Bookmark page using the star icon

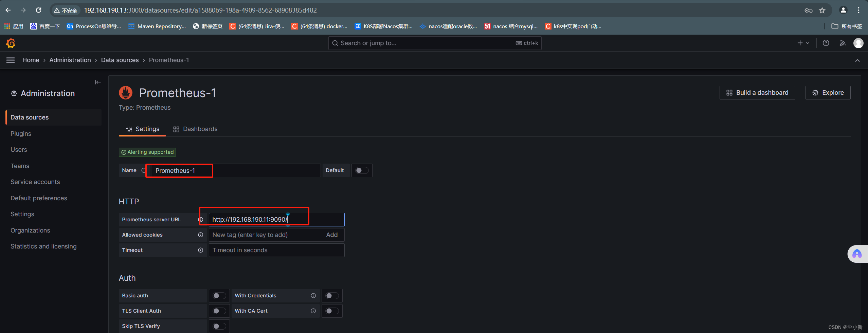pyautogui.click(x=822, y=11)
